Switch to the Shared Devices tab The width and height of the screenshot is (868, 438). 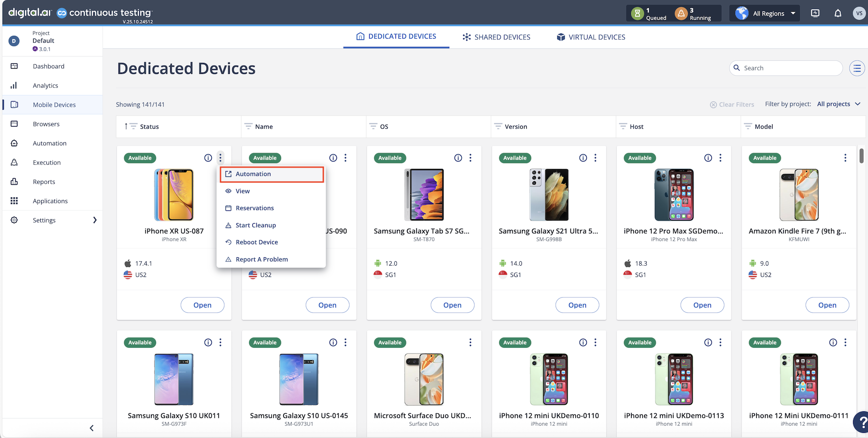[x=497, y=37]
